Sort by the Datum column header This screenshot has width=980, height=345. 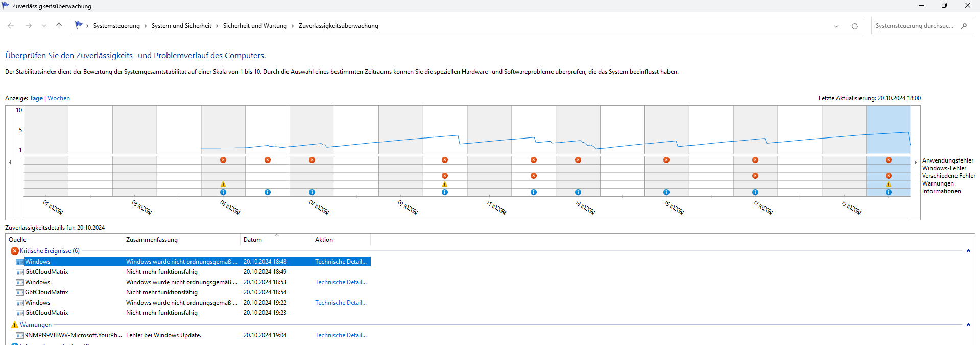point(276,240)
